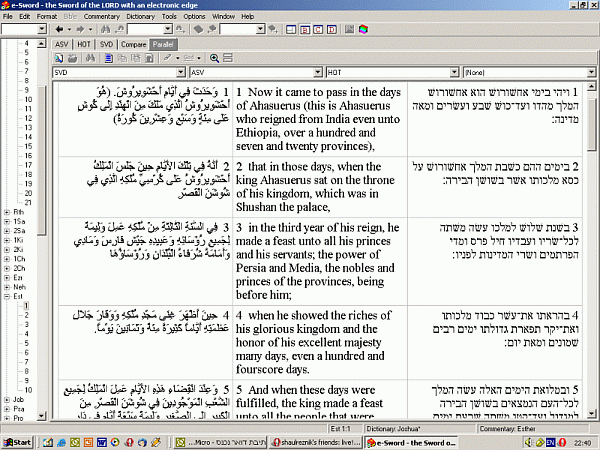Switch to the Compare tab
Viewport: 600px width, 450px height.
[x=134, y=44]
